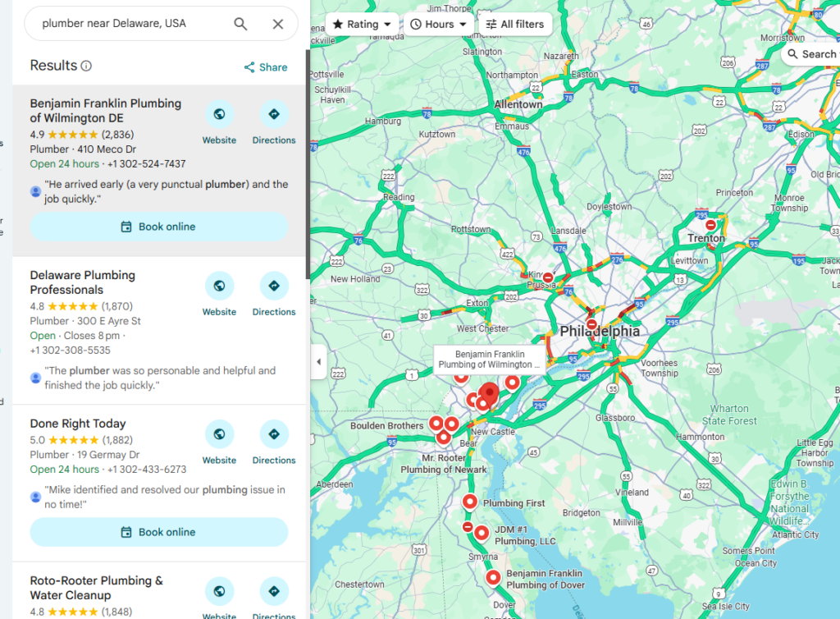Book online for Done Right Today
Screen dimensions: 840x619
(x=159, y=532)
